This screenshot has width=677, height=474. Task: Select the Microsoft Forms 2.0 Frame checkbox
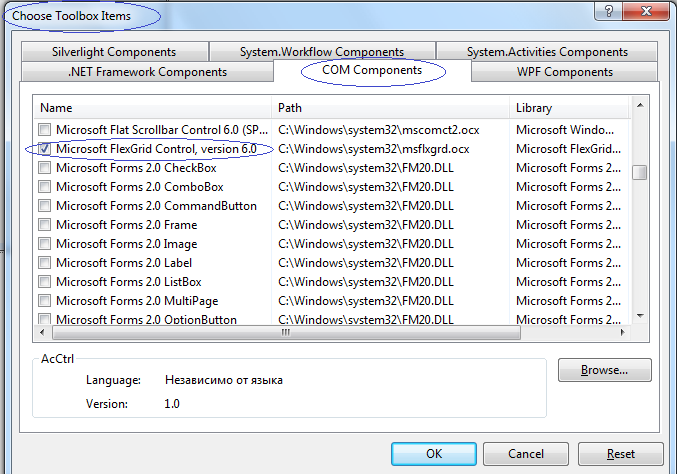tap(44, 224)
